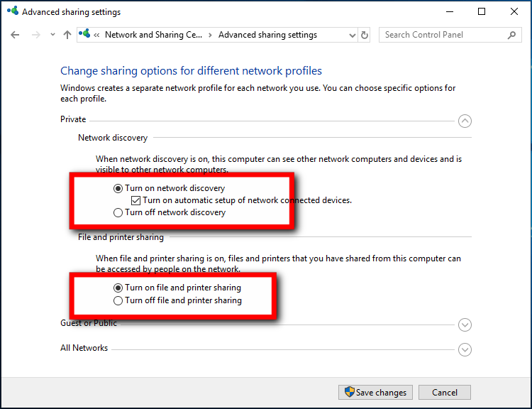Viewport: 532px width, 409px height.
Task: Expand the Guest or Public section
Action: (465, 325)
